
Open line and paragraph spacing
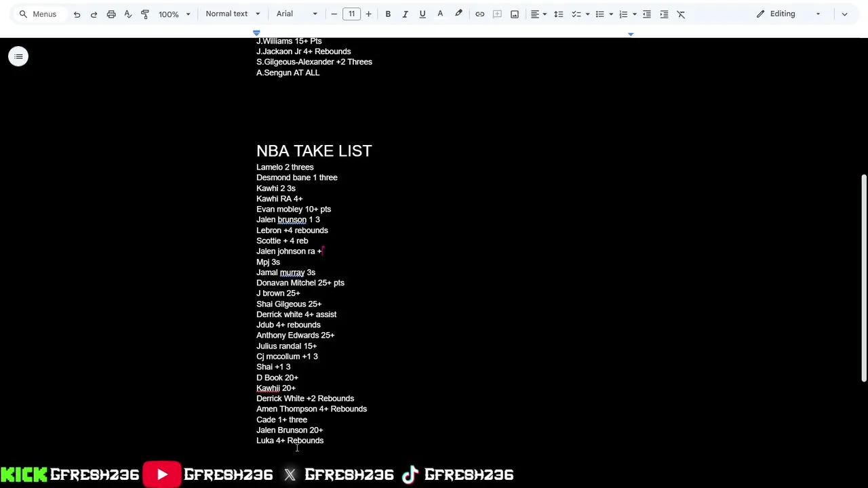click(x=558, y=14)
